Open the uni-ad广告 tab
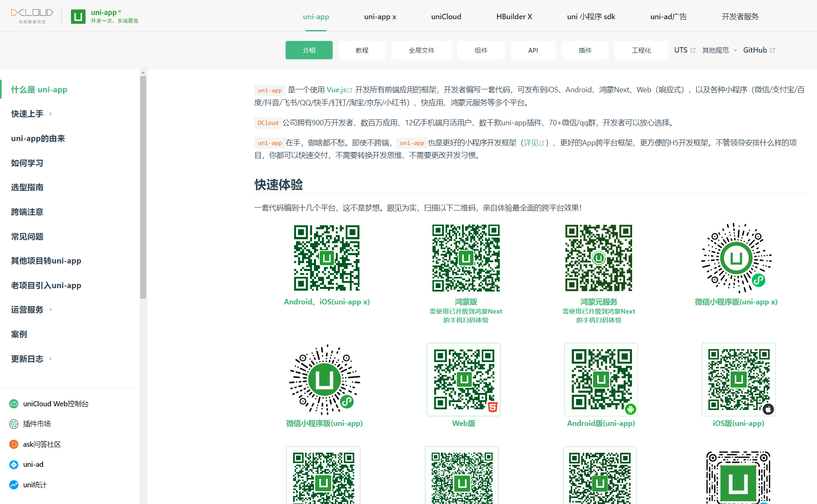Image resolution: width=817 pixels, height=504 pixels. tap(668, 17)
